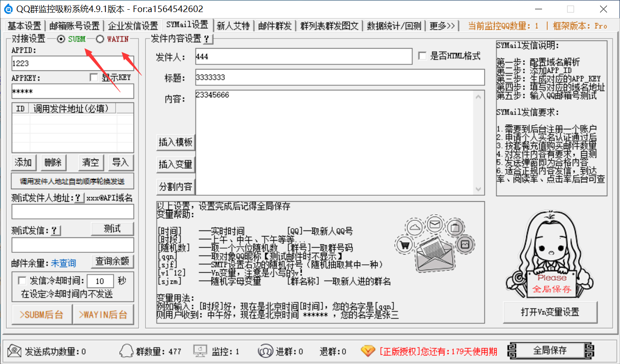Click the monitor icon beside 监控
620x364 pixels.
pos(200,351)
